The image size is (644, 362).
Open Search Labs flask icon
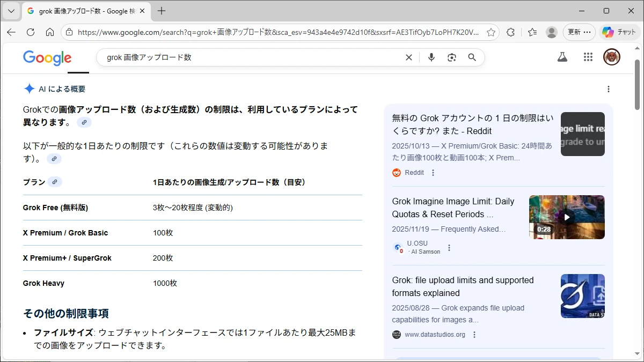562,57
